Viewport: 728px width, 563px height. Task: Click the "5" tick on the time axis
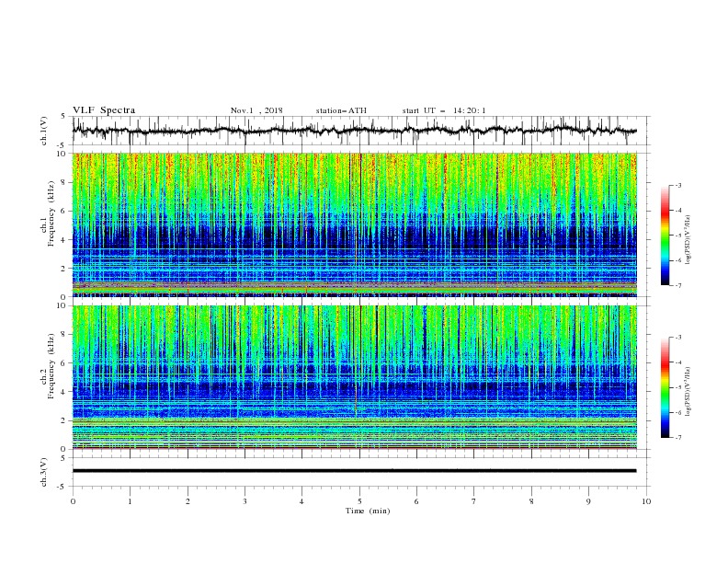pyautogui.click(x=359, y=501)
